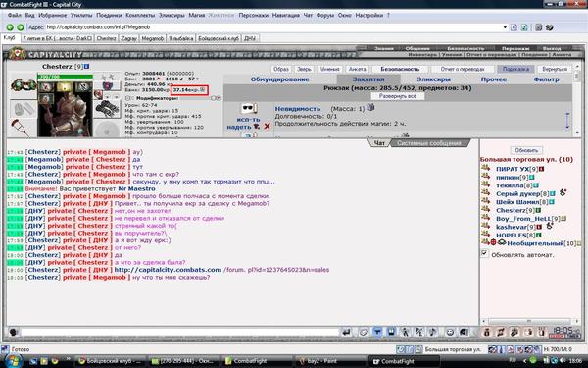Screen dimensions: 588x368
Task: Click the music note sound icon
Action: coord(433,332)
